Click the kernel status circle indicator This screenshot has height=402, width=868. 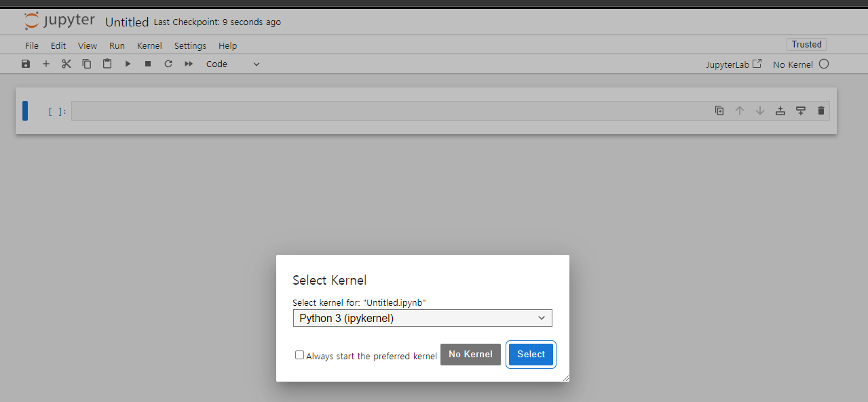pos(824,64)
